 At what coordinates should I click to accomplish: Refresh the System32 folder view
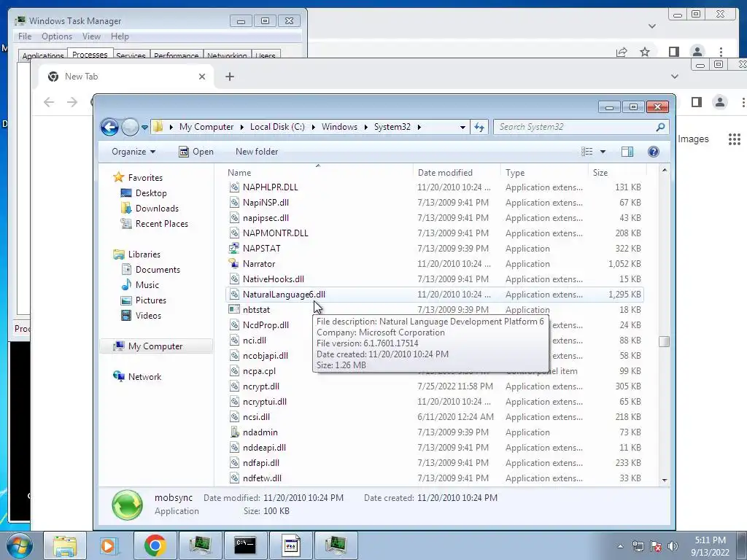click(479, 127)
